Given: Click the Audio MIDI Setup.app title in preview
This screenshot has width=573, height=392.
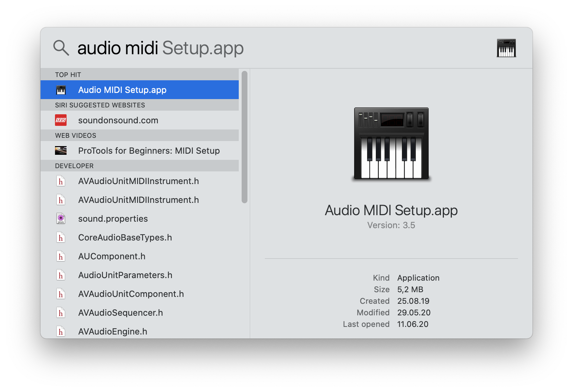Looking at the screenshot, I should (391, 210).
